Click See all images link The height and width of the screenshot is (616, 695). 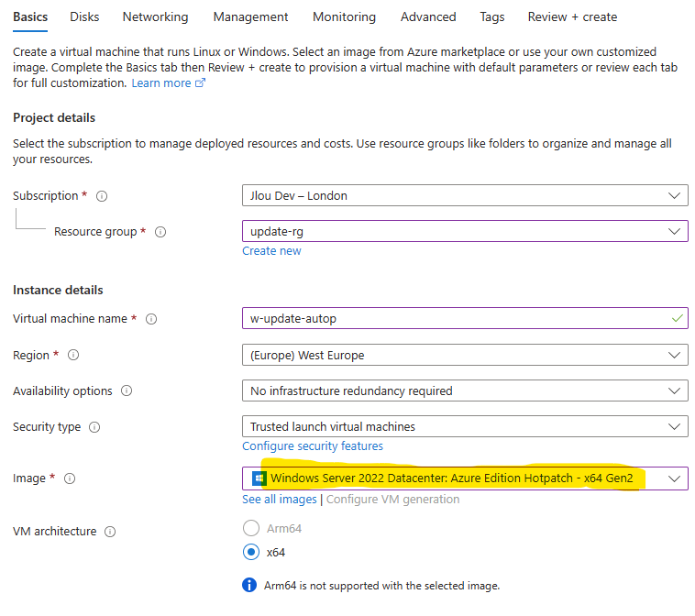point(280,500)
